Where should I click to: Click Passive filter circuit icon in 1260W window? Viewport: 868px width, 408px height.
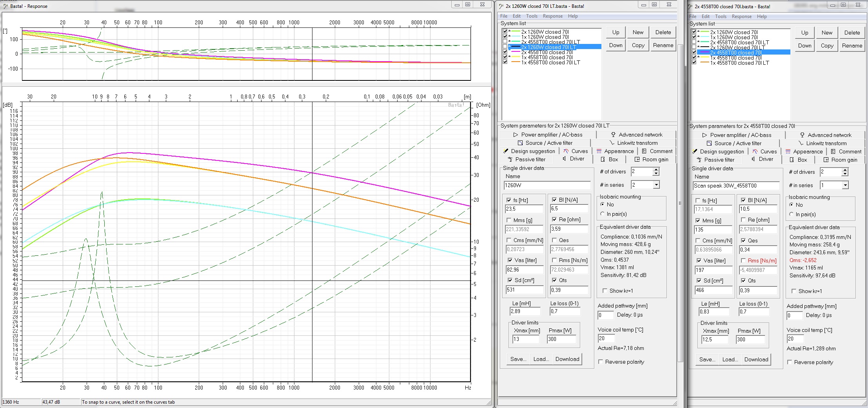click(510, 159)
